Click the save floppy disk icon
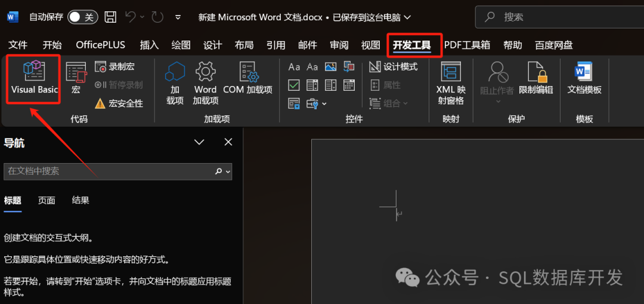This screenshot has width=644, height=304. tap(110, 17)
